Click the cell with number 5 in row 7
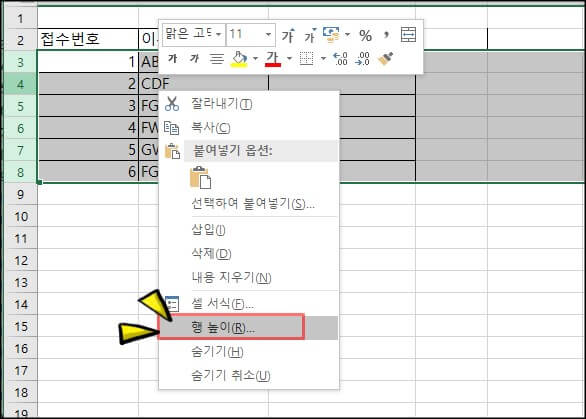586x419 pixels. 88,150
